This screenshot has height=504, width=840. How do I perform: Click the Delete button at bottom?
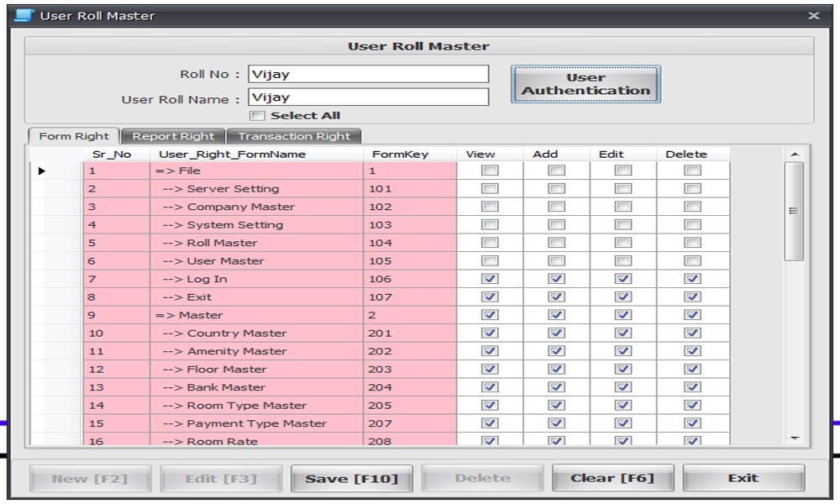point(482,478)
